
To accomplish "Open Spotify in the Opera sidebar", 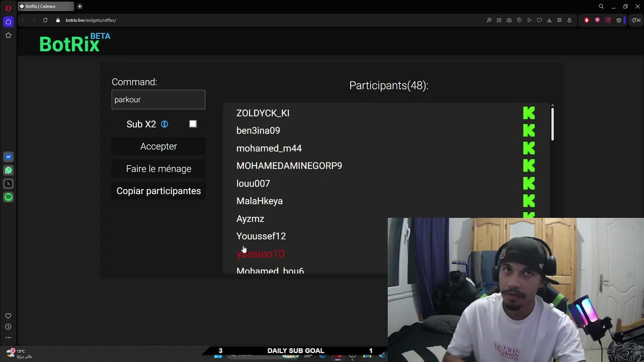I will tap(8, 197).
